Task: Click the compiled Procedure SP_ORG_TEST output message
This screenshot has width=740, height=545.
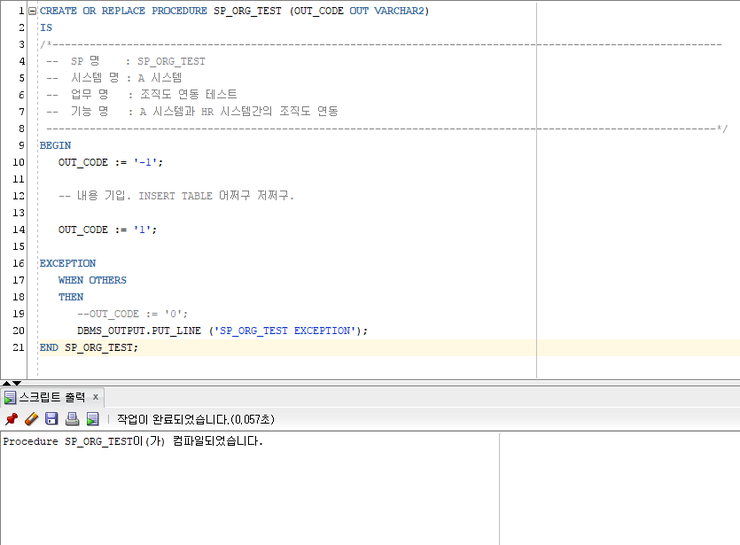Action: pyautogui.click(x=132, y=441)
